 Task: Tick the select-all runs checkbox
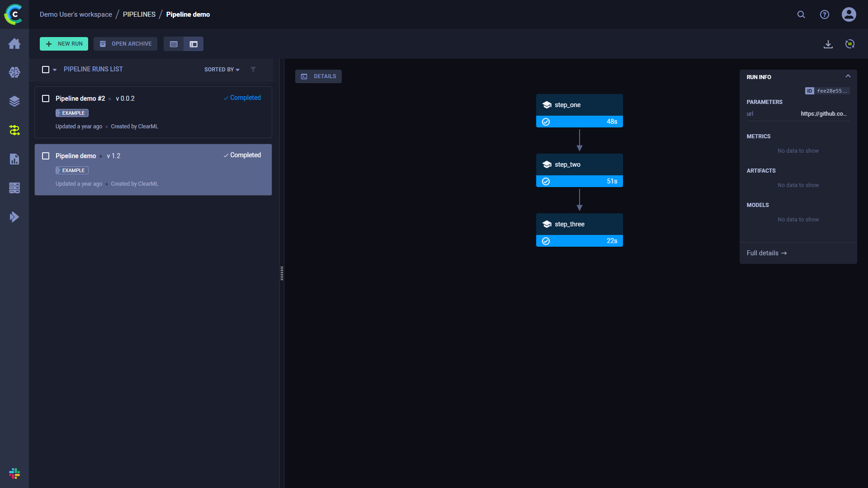[x=46, y=70]
